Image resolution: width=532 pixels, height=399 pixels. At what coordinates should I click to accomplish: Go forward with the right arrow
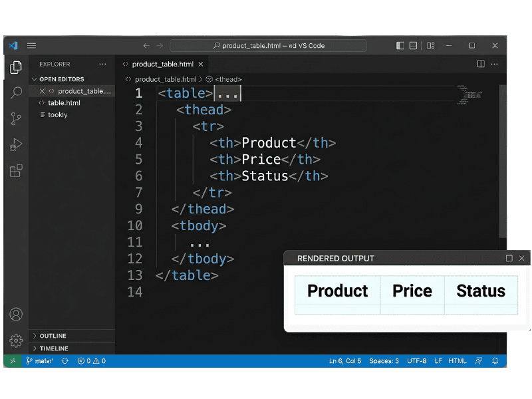pyautogui.click(x=160, y=45)
